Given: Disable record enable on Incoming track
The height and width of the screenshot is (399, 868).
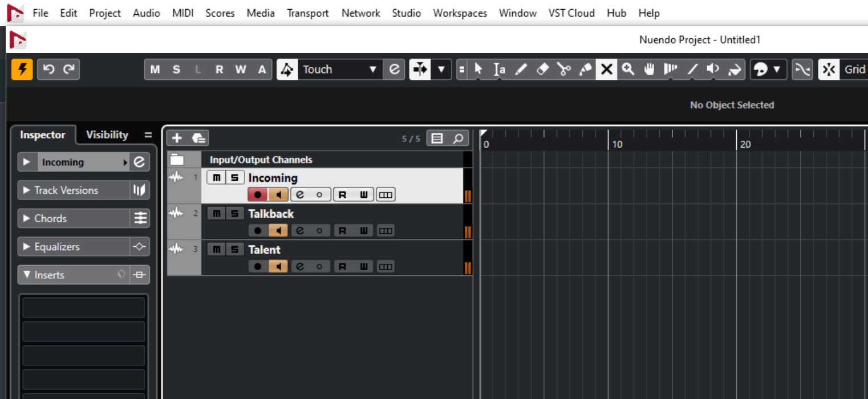Looking at the screenshot, I should click(258, 195).
